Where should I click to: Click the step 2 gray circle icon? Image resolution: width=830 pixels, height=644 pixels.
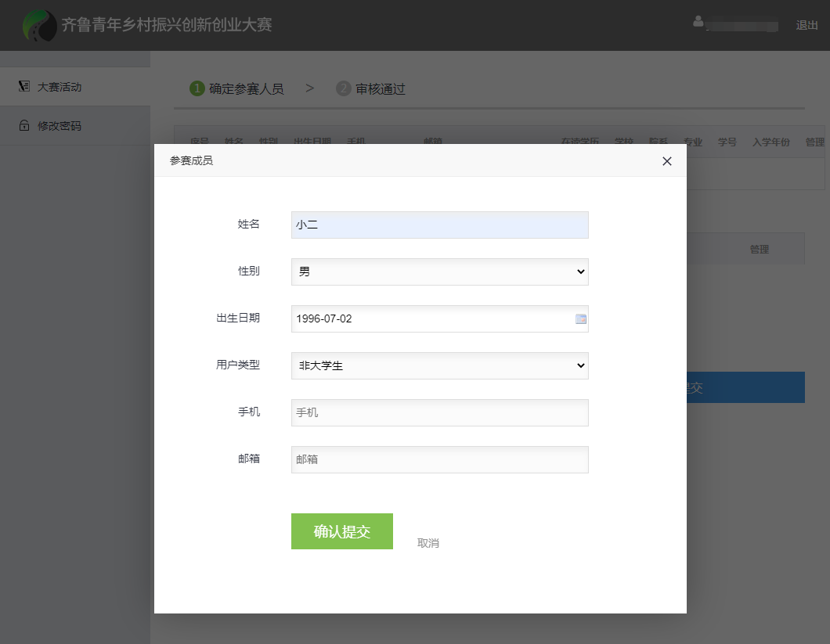point(343,88)
